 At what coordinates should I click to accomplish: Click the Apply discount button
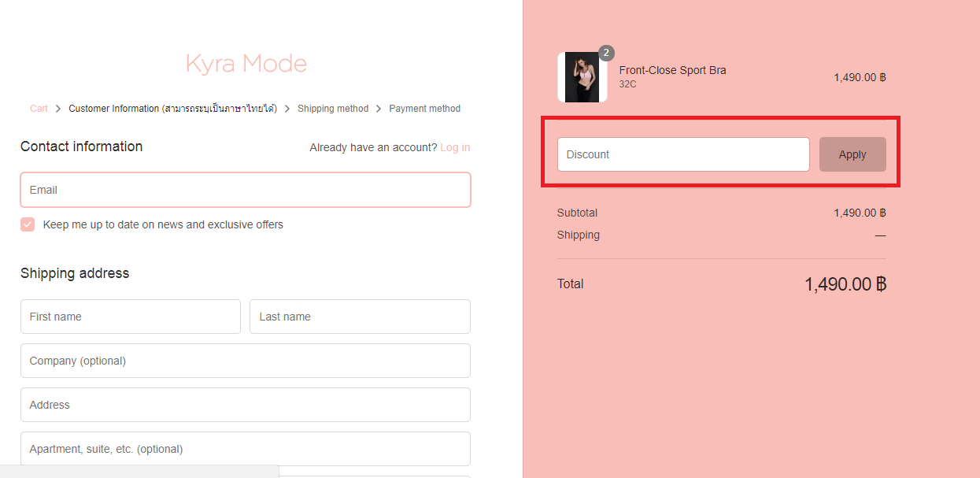tap(852, 154)
